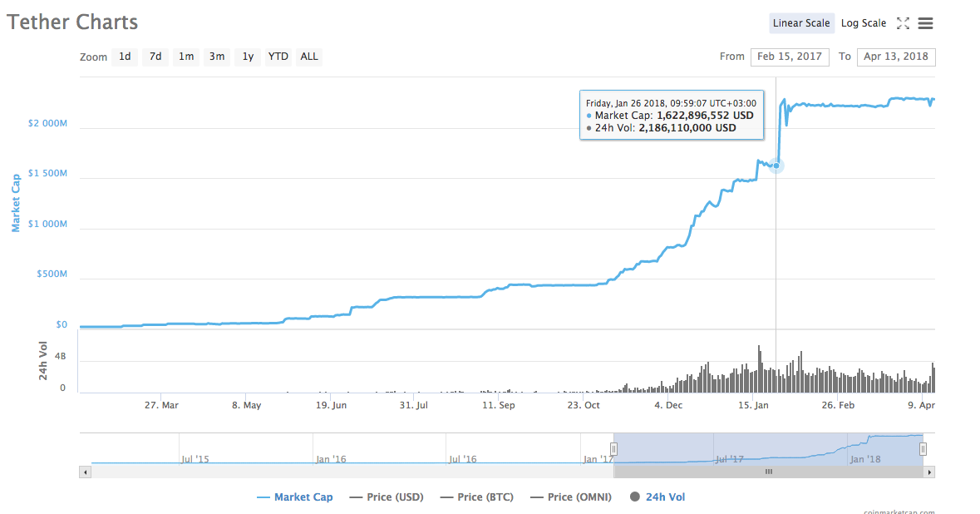Toggle Price (BTC) series in legend

[477, 497]
